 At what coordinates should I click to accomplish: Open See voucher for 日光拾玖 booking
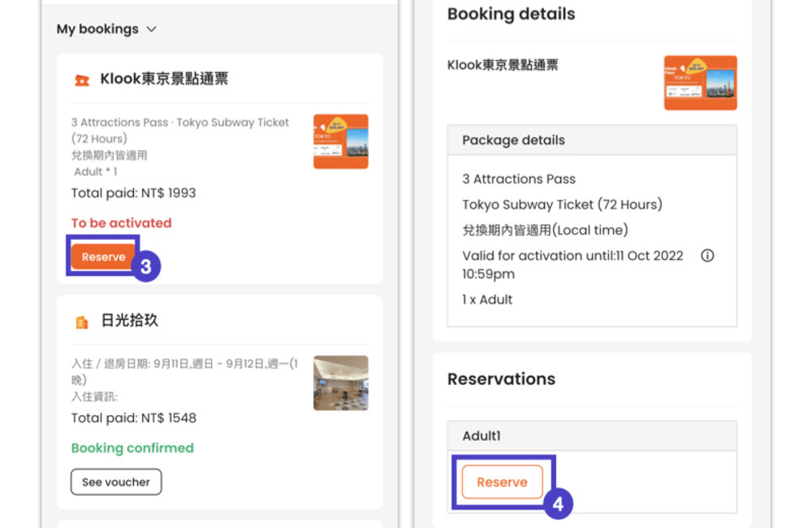click(x=115, y=482)
